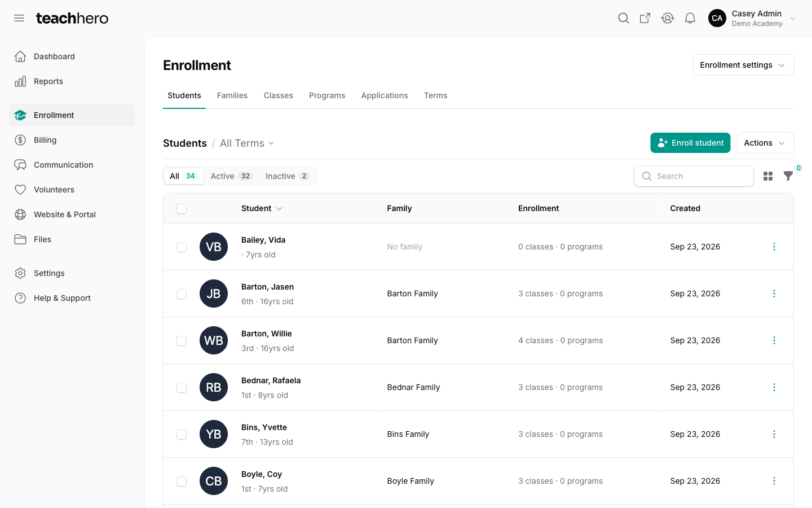Open row options for Bednar, Rafaela
812x508 pixels.
774,387
